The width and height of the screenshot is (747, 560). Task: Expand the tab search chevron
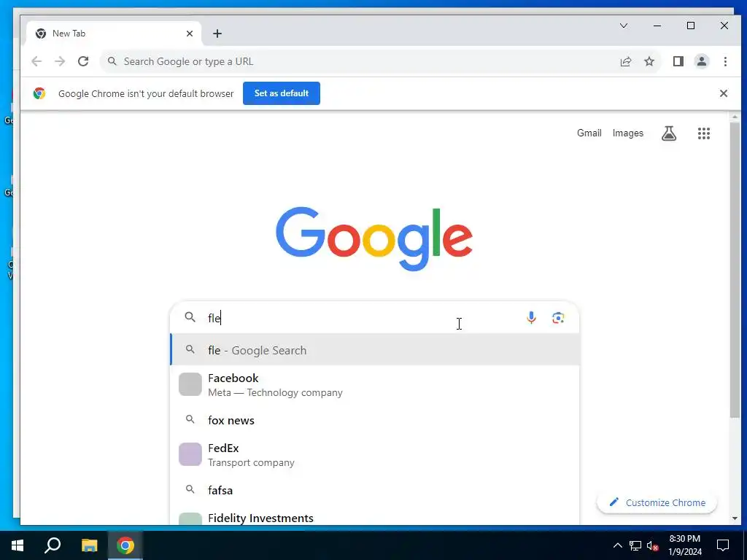(624, 26)
